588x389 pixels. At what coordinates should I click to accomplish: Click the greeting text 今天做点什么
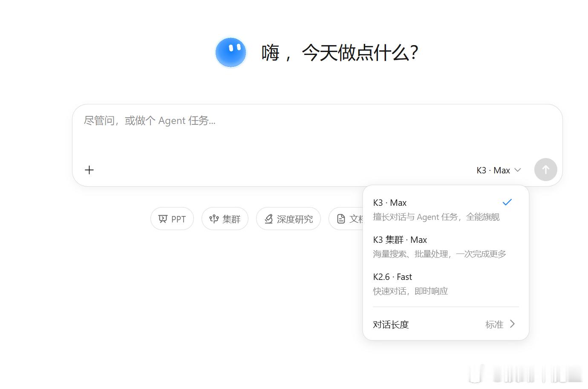click(360, 53)
